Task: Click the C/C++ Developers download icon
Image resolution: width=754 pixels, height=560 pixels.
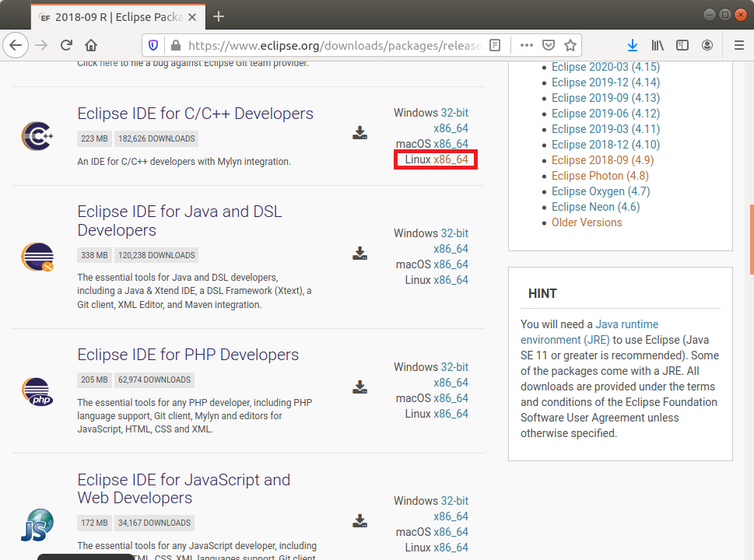Action: click(x=359, y=133)
